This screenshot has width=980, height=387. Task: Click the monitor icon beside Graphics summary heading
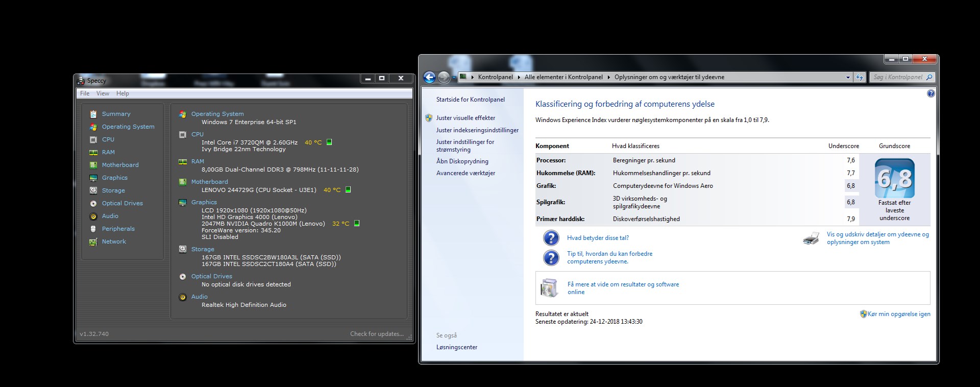click(183, 202)
